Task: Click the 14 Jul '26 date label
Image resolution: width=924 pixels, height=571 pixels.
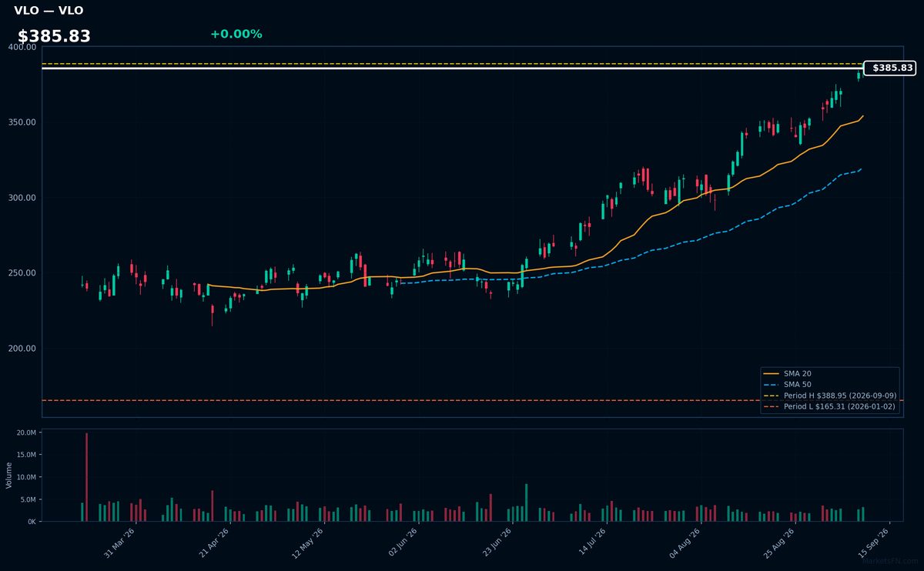Action: coord(591,543)
